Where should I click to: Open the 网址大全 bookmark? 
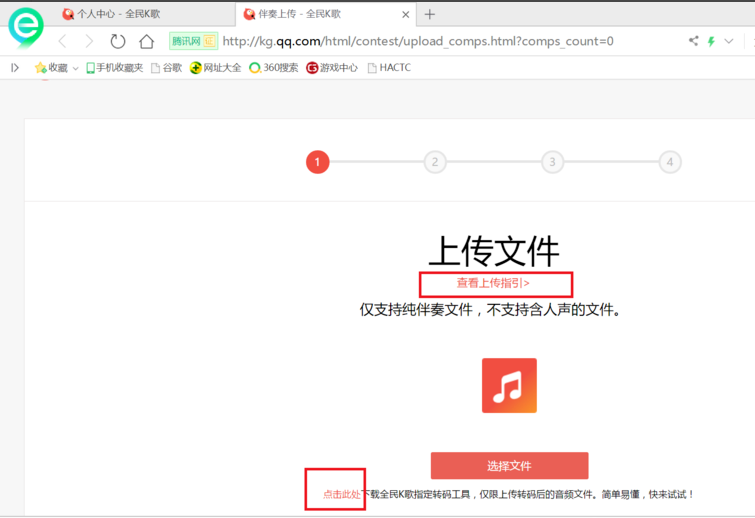point(215,68)
